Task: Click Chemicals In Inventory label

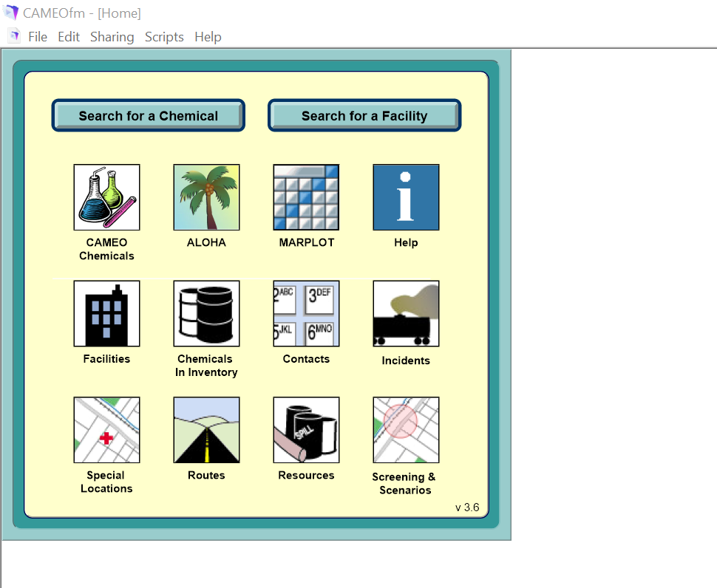Action: pyautogui.click(x=206, y=366)
